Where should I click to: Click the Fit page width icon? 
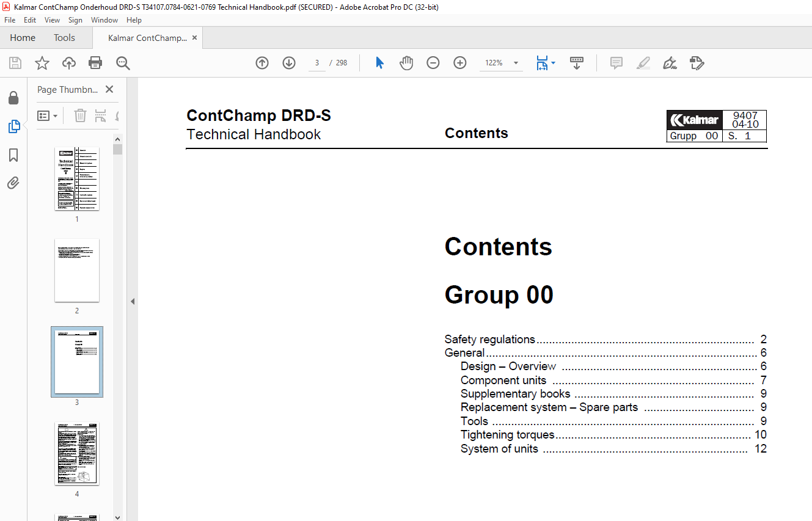(x=542, y=63)
